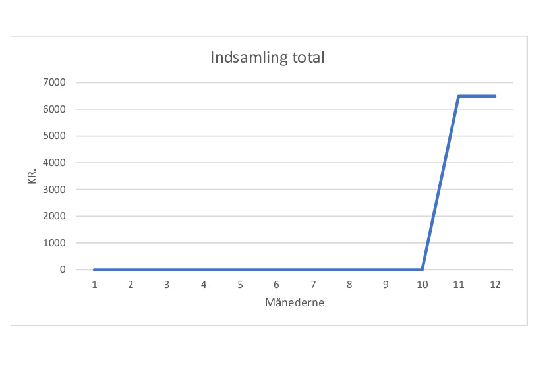Viewport: 555px width, 392px height.
Task: Select the chart title Indsamling total
Action: pos(267,57)
